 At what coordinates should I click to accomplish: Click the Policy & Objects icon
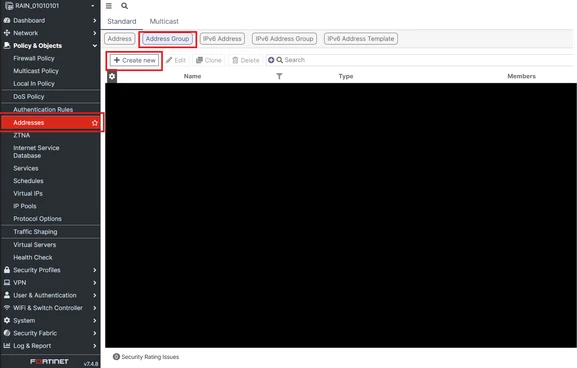point(7,45)
